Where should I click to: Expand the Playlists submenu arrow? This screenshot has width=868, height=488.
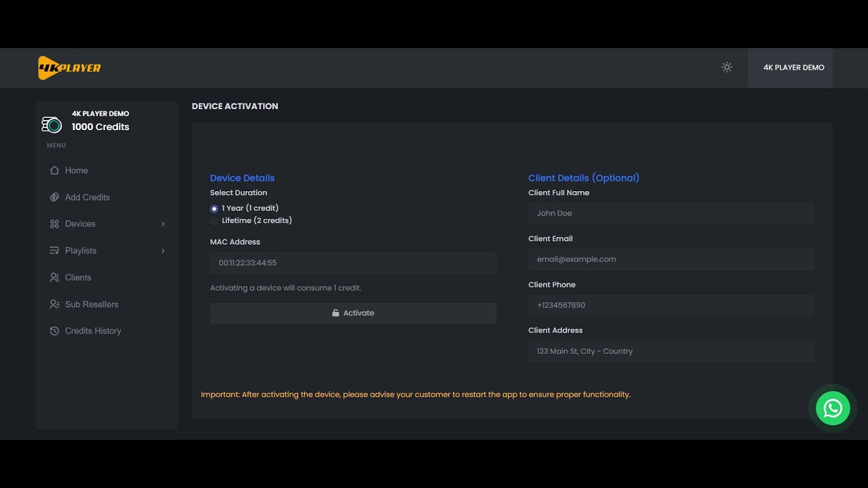pyautogui.click(x=163, y=251)
